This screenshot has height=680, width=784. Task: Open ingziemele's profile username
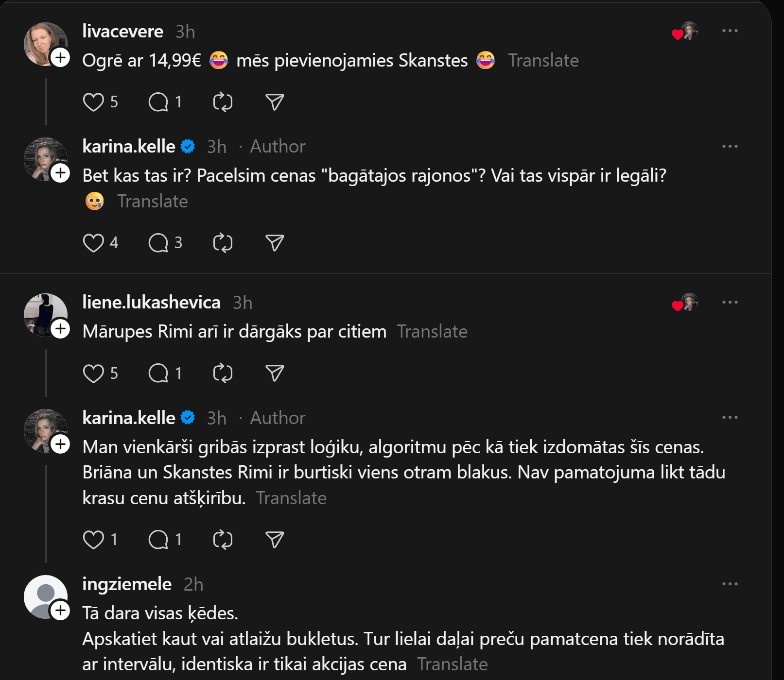[x=127, y=584]
